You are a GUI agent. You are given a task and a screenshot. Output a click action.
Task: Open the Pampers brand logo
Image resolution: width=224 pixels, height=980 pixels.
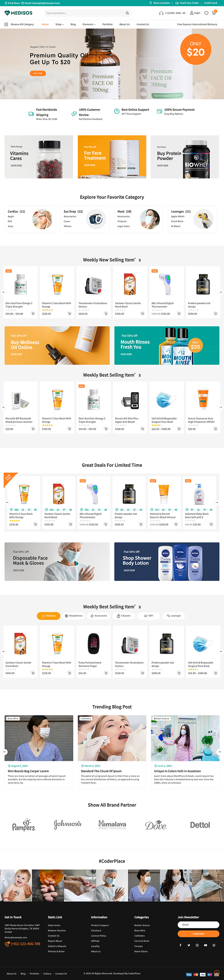click(24, 825)
